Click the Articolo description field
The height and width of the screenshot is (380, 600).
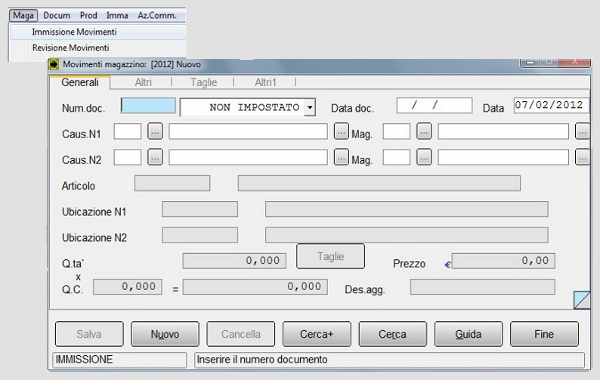tap(379, 183)
